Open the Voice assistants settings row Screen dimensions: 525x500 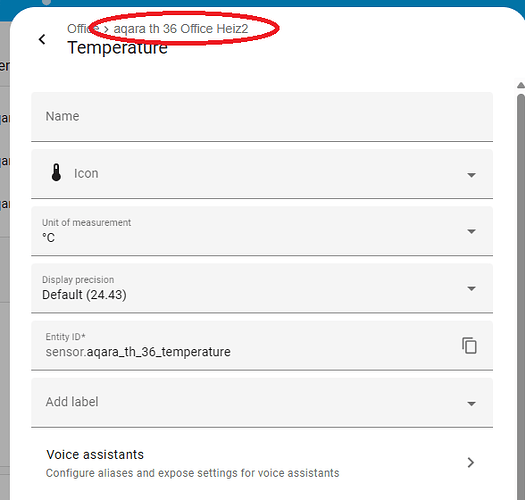[262, 463]
